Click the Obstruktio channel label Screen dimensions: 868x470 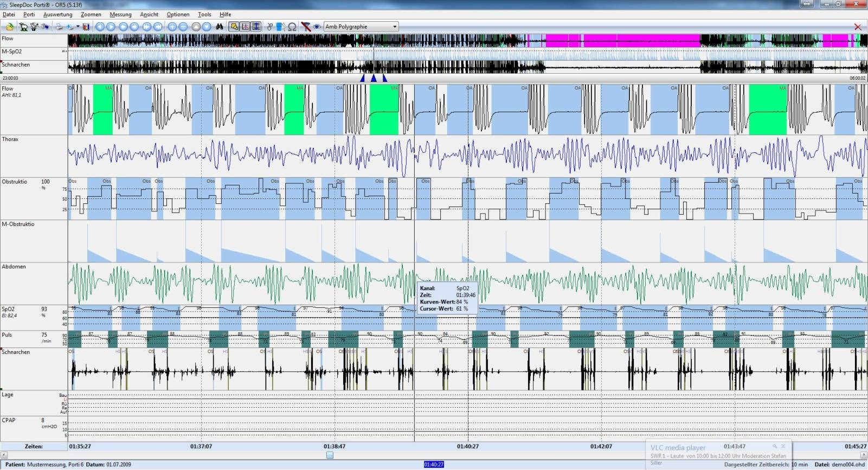tap(15, 182)
